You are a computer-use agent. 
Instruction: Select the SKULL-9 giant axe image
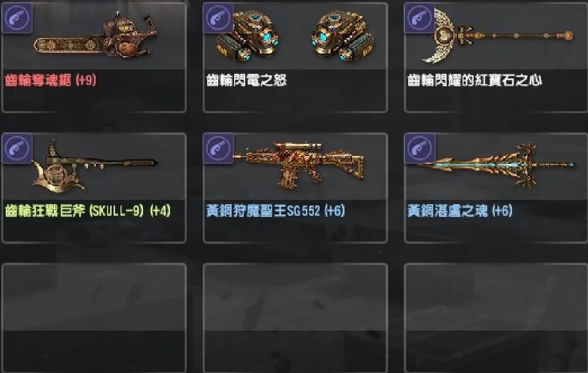pyautogui.click(x=95, y=165)
